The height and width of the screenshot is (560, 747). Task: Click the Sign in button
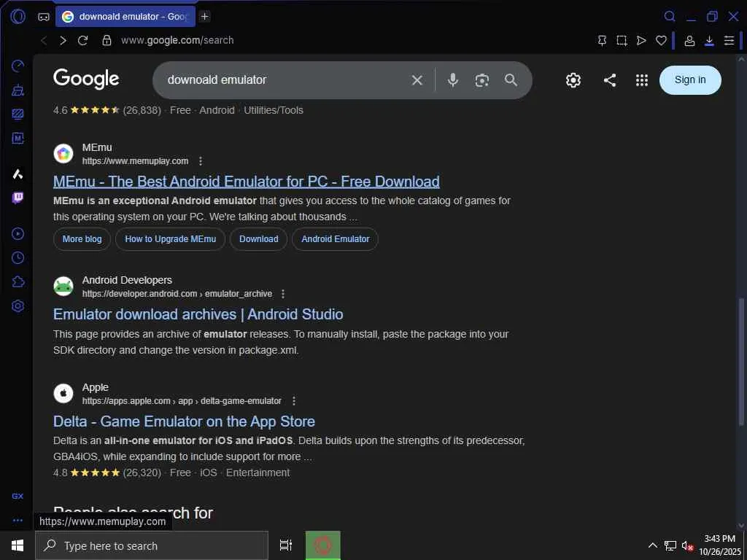pyautogui.click(x=690, y=80)
